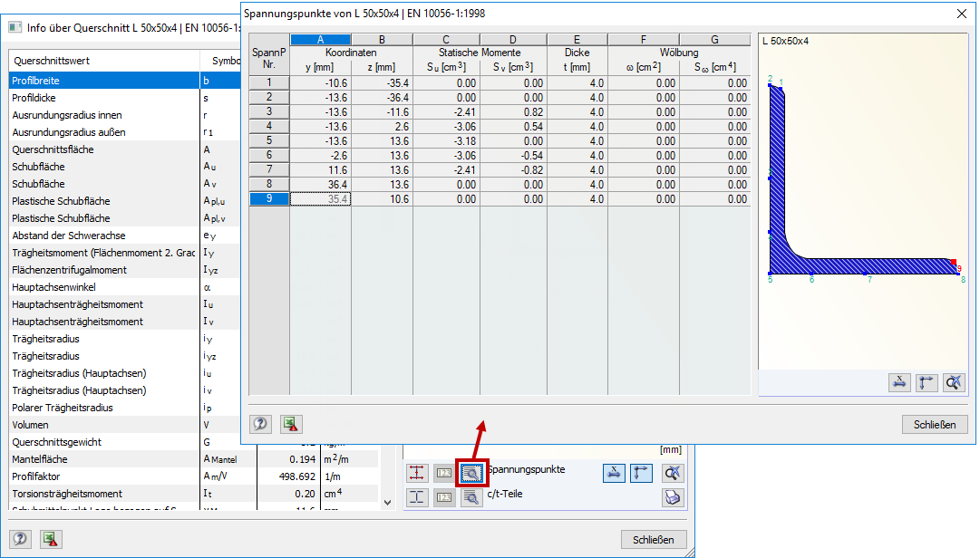The width and height of the screenshot is (980, 558).
Task: Select column header F in the Spannungspunkte table
Action: [x=643, y=39]
